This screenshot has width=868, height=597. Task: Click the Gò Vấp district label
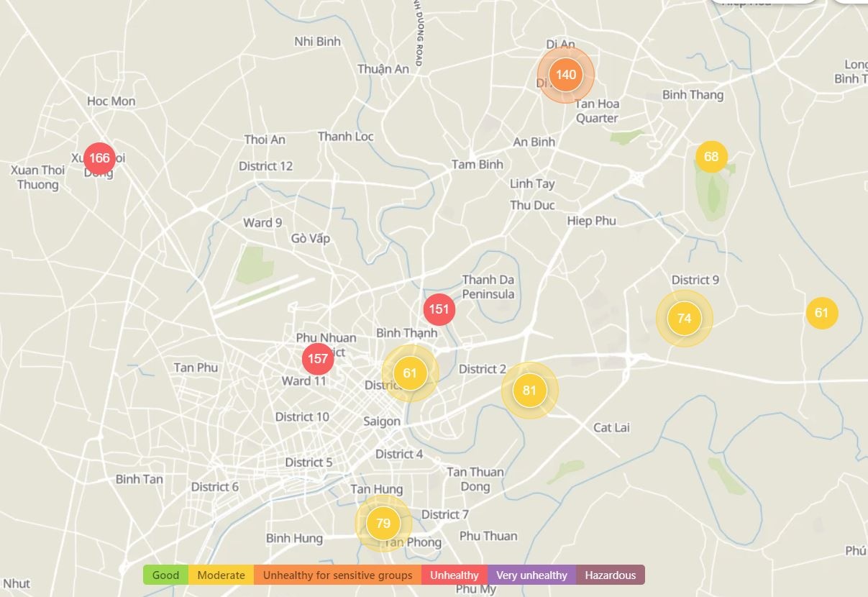tap(311, 238)
